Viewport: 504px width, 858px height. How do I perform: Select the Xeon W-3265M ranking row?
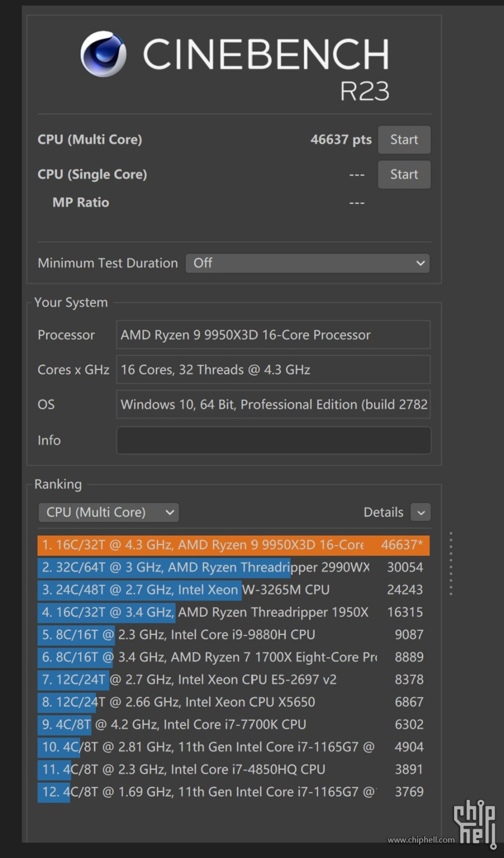click(x=233, y=590)
